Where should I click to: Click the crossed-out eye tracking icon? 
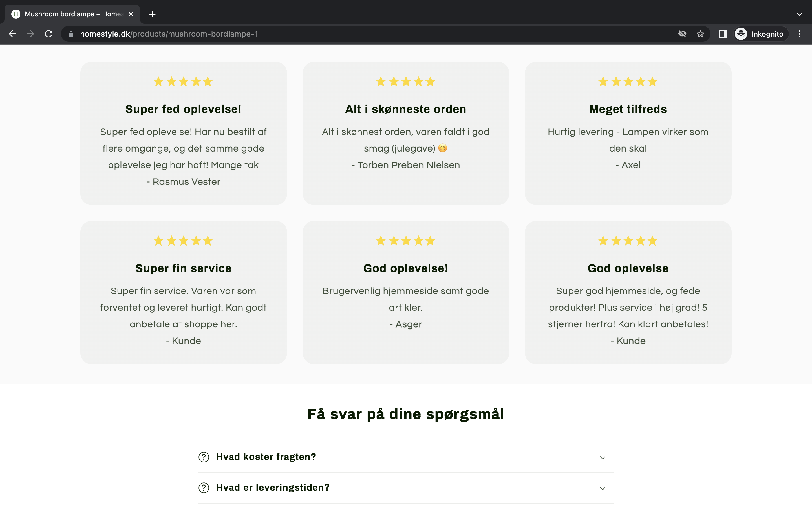click(x=682, y=34)
